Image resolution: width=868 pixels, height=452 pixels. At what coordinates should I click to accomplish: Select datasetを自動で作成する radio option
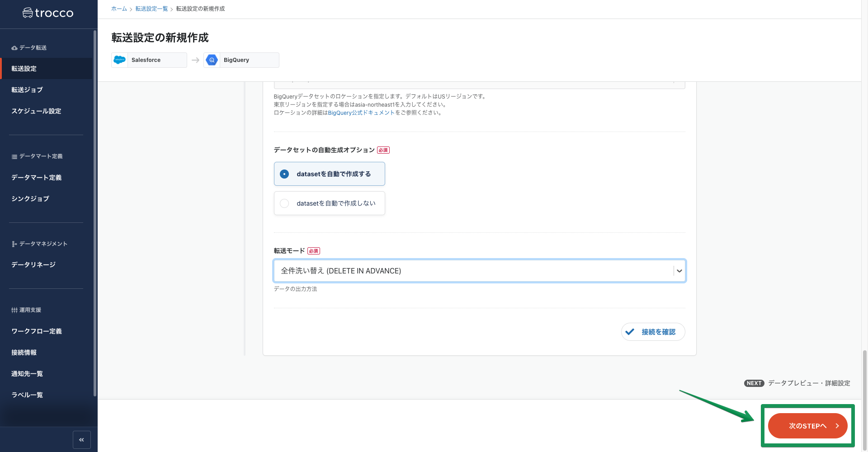pyautogui.click(x=330, y=174)
